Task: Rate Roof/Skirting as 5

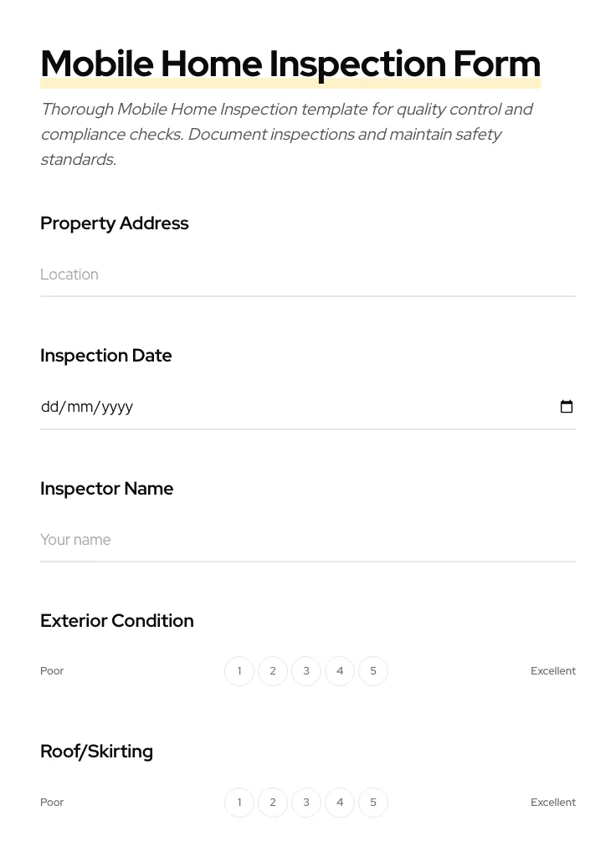Action: [x=373, y=802]
